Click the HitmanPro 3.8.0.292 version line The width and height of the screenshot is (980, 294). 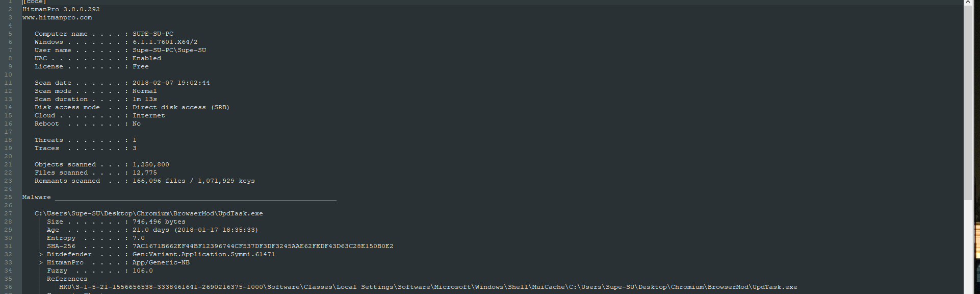61,9
